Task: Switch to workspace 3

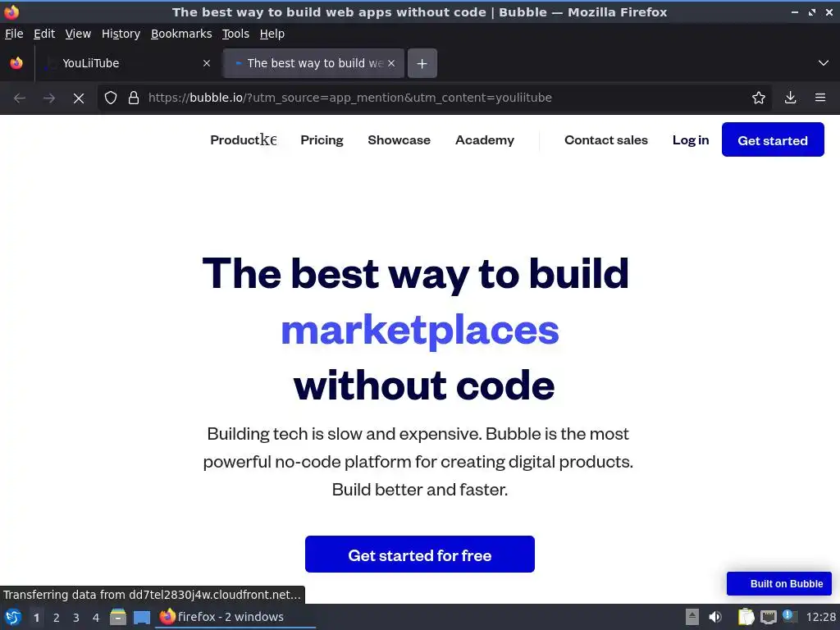Action: [x=76, y=618]
